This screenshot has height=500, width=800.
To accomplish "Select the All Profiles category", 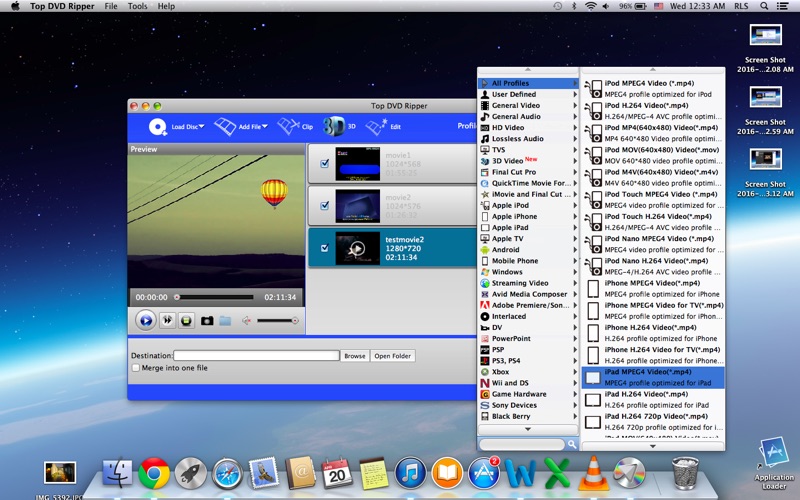I will coord(529,83).
